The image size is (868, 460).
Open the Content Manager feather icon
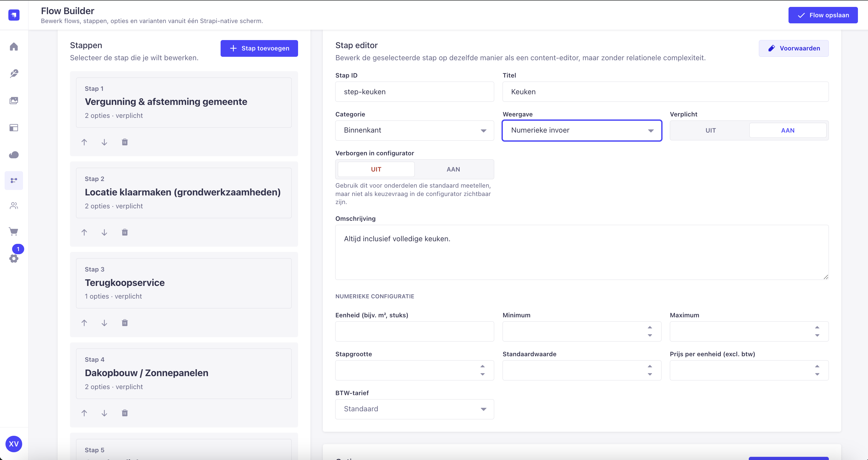pos(14,73)
